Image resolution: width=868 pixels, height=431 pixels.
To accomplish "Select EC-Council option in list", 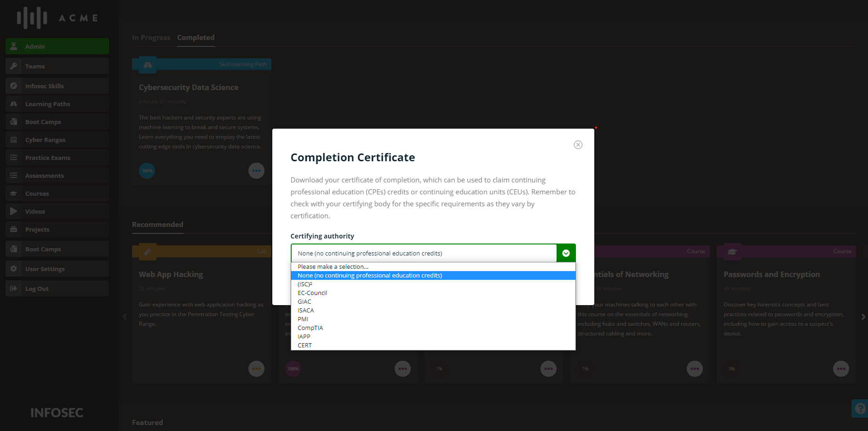I will click(312, 293).
